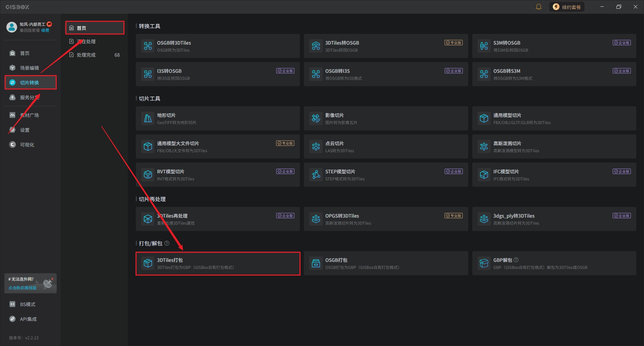Viewport: 644px width, 346px height.
Task: Click the GBP解包 unpack icon
Action: [x=484, y=263]
